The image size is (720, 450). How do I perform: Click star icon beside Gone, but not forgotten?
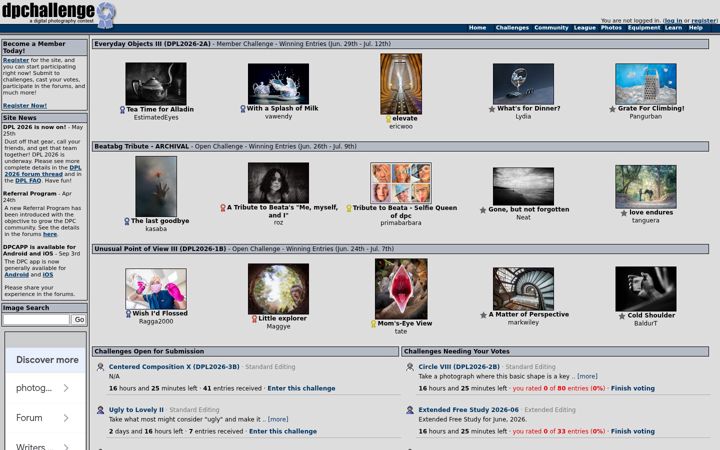pyautogui.click(x=483, y=210)
